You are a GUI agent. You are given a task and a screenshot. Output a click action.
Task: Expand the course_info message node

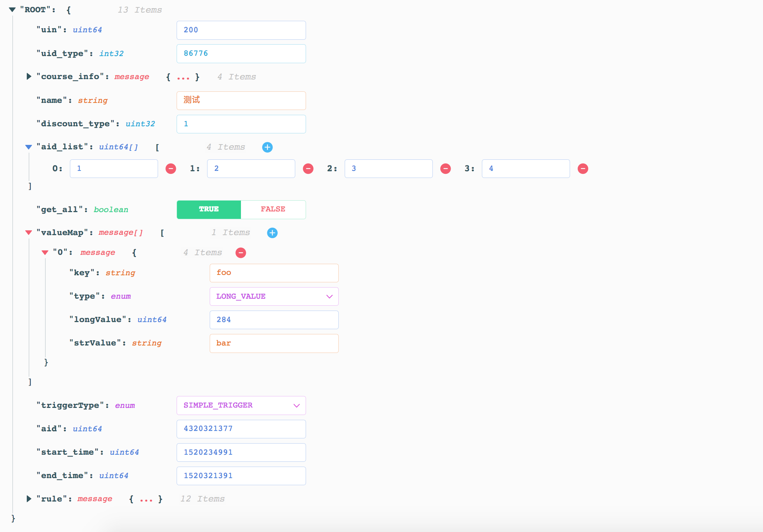tap(29, 77)
